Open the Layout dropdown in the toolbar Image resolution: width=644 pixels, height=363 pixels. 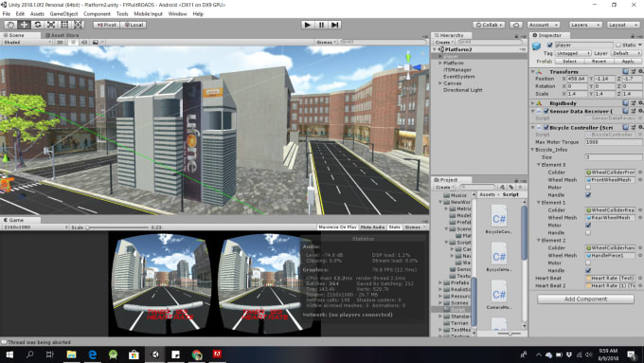[x=622, y=25]
